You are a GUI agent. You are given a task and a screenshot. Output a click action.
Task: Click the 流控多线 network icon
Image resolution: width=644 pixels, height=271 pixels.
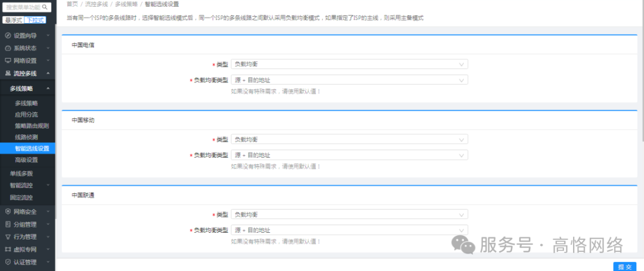click(7, 73)
